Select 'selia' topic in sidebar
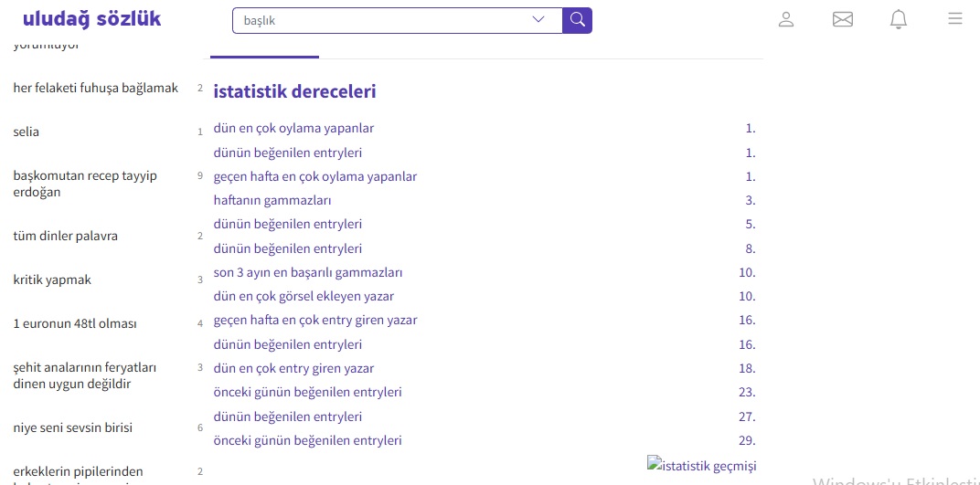 (x=27, y=132)
